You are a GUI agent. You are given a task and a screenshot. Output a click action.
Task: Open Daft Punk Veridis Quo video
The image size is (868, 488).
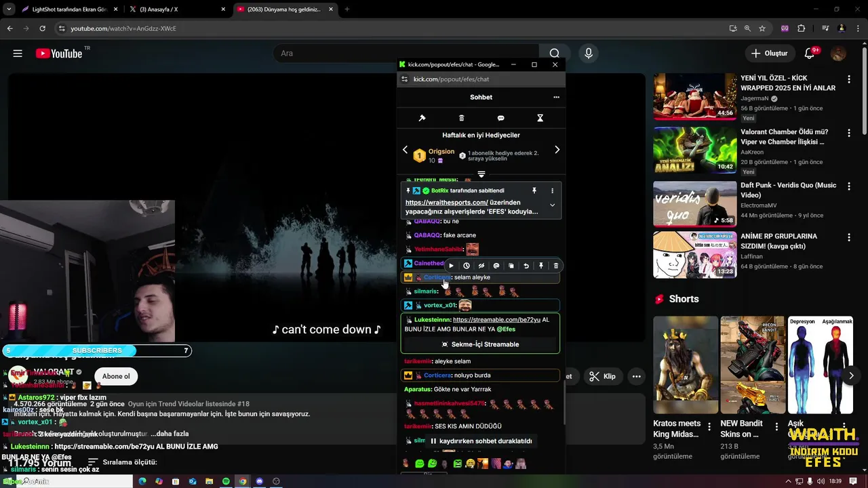pyautogui.click(x=695, y=203)
